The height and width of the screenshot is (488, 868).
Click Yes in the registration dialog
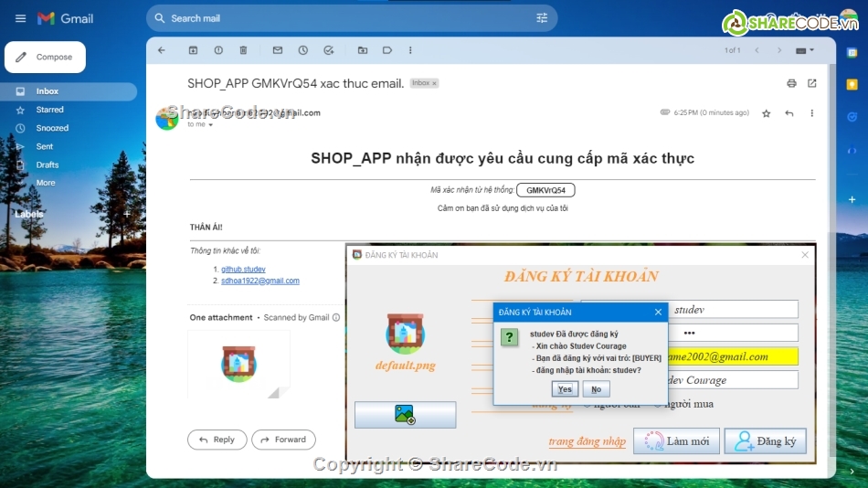[565, 389]
